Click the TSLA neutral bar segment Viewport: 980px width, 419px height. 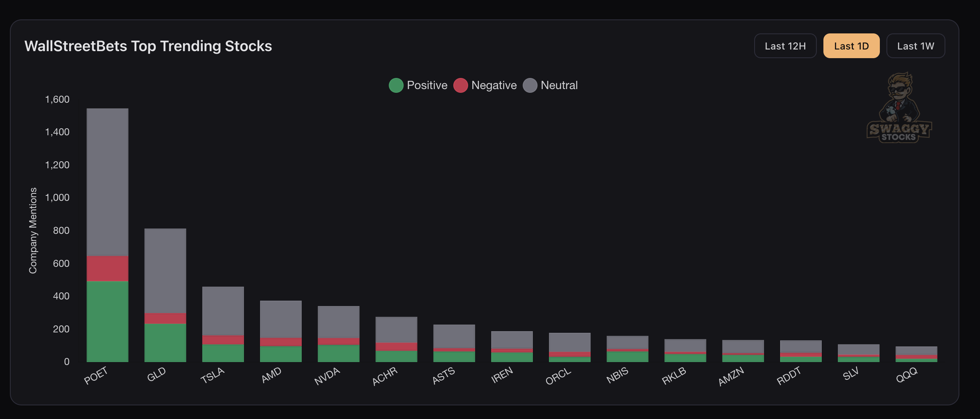click(x=223, y=311)
